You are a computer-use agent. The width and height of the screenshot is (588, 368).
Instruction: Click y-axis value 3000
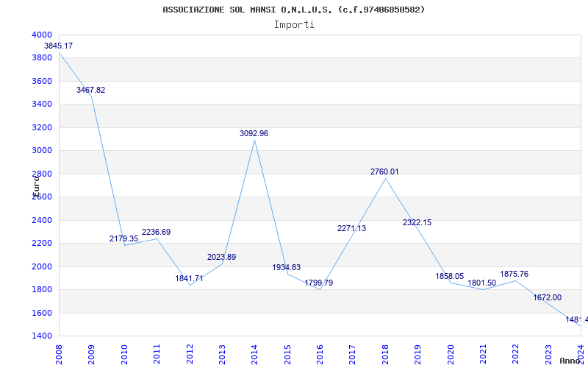pos(42,151)
